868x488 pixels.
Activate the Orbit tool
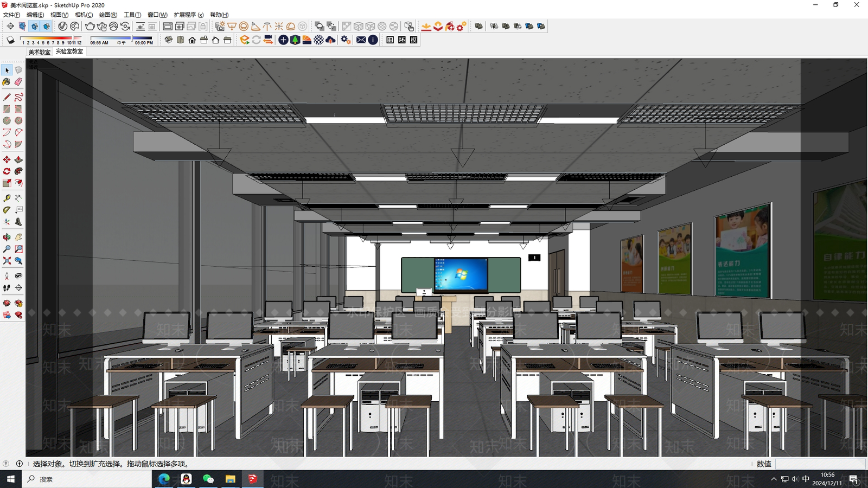coord(7,237)
